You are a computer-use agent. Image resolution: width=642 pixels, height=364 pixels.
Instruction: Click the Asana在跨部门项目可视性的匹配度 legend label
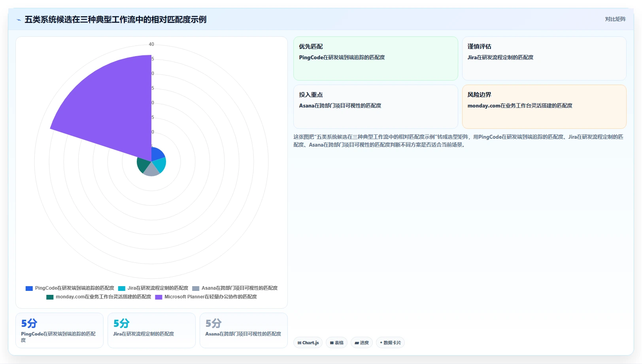coord(240,288)
